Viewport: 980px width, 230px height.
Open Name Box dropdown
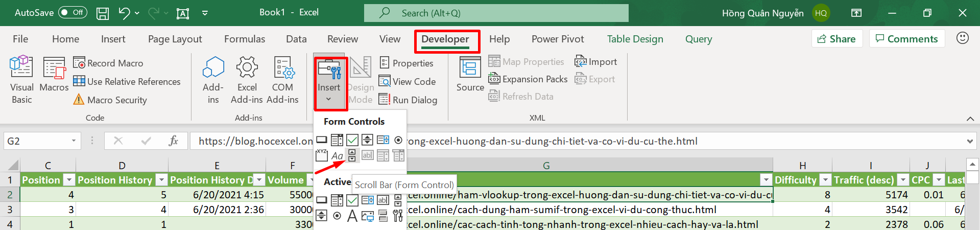pyautogui.click(x=74, y=141)
